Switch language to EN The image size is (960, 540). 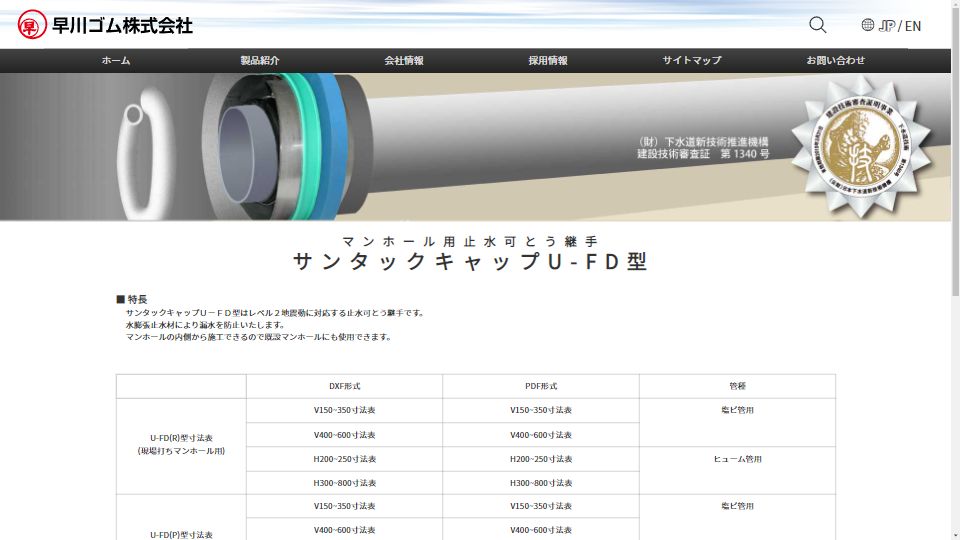coord(913,26)
